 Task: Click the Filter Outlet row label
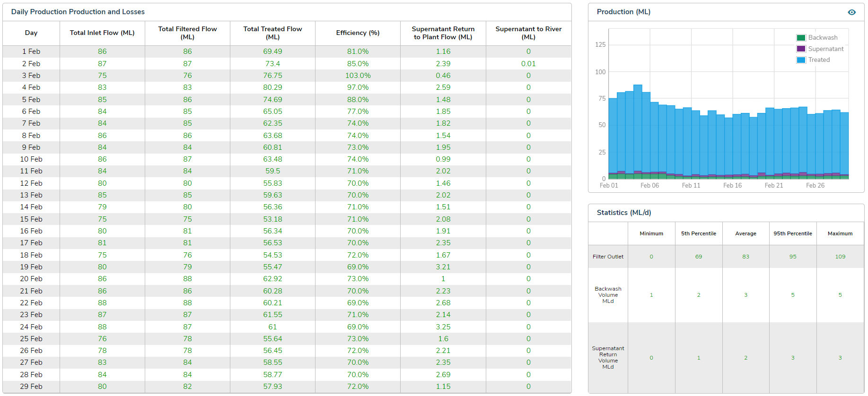(608, 257)
